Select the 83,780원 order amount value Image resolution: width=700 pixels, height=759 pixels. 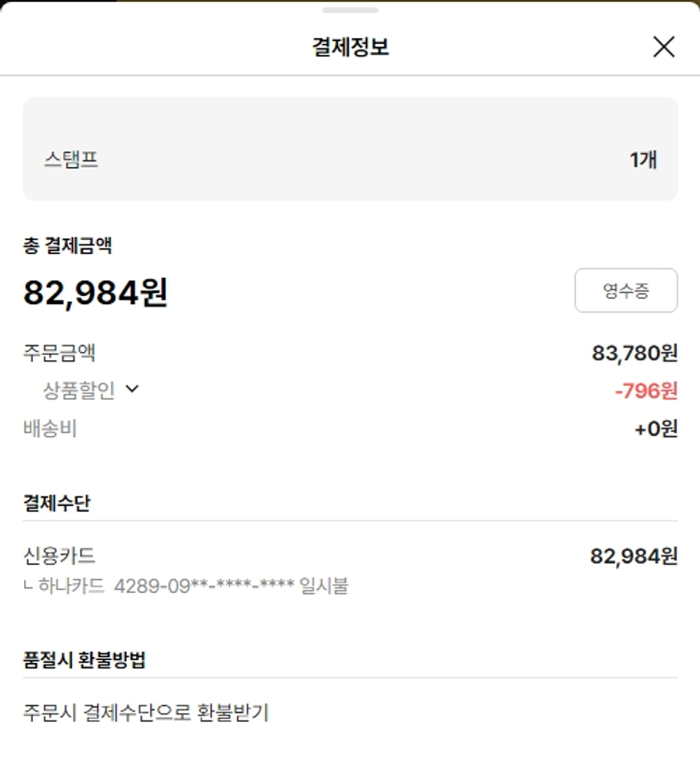click(635, 353)
